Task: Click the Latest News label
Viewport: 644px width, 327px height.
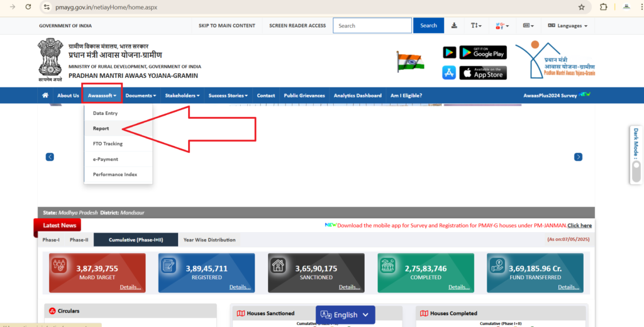Action: point(59,225)
